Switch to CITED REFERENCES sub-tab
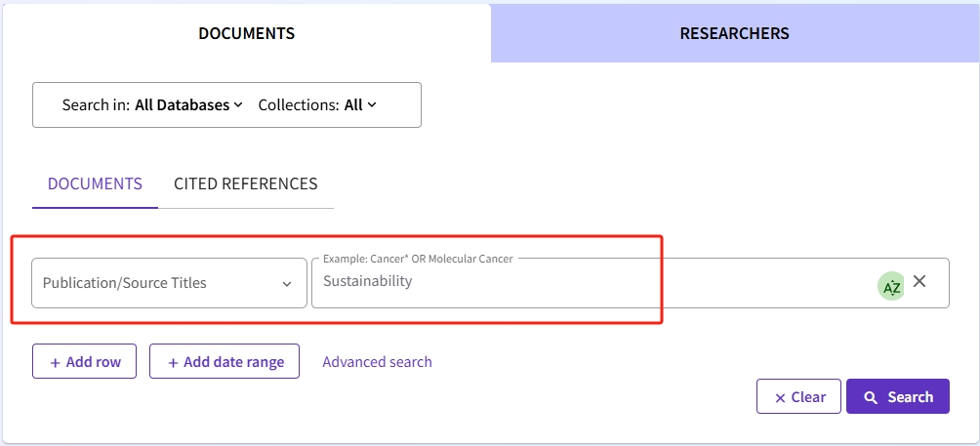Screen dimensions: 980x446 [246, 183]
